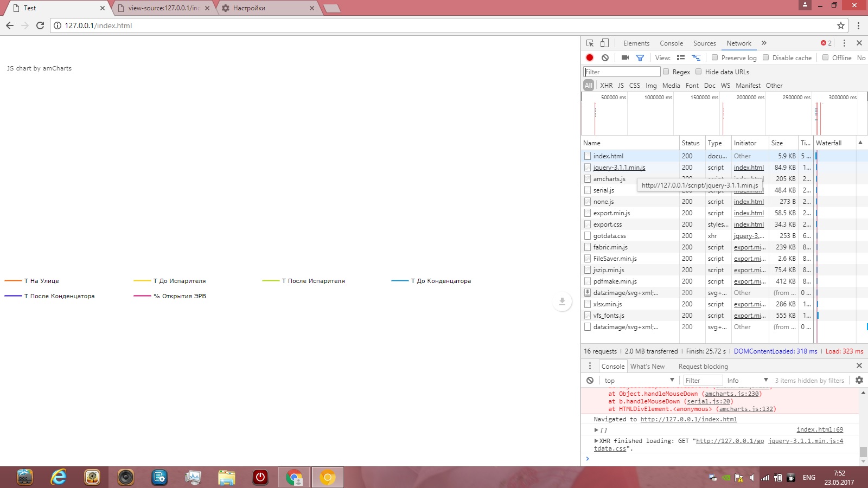868x488 pixels.
Task: Click the orange Т На Улице legend marker
Action: click(13, 281)
